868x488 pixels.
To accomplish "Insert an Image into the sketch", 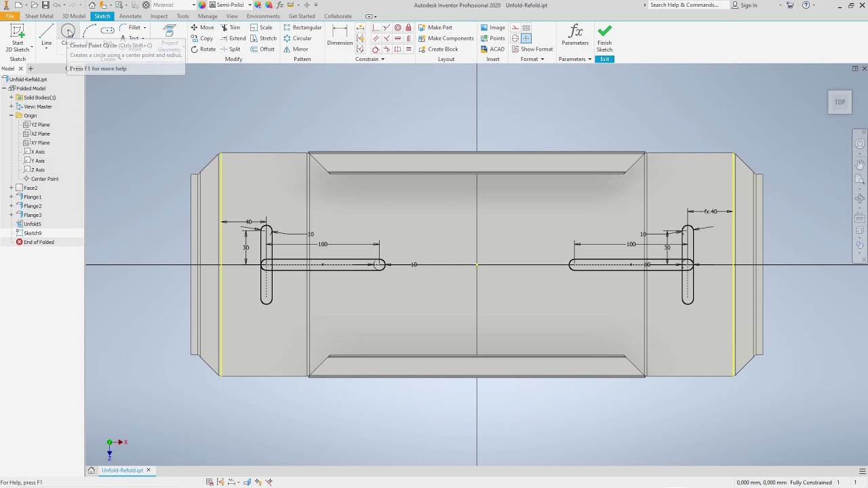I will 493,28.
